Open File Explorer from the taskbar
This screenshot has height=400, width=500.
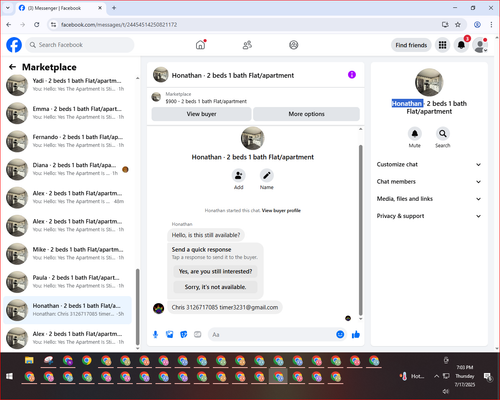pos(29,360)
